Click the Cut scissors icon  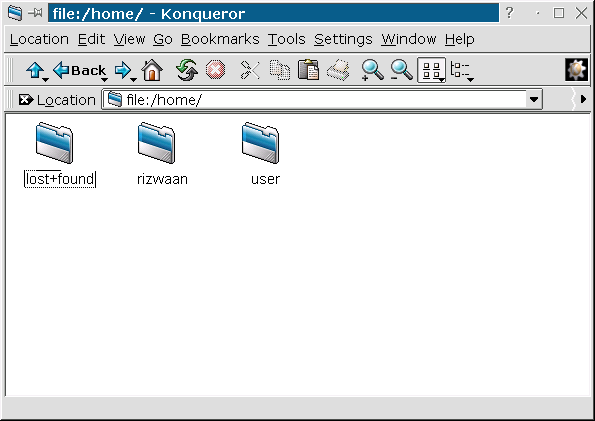pyautogui.click(x=250, y=70)
